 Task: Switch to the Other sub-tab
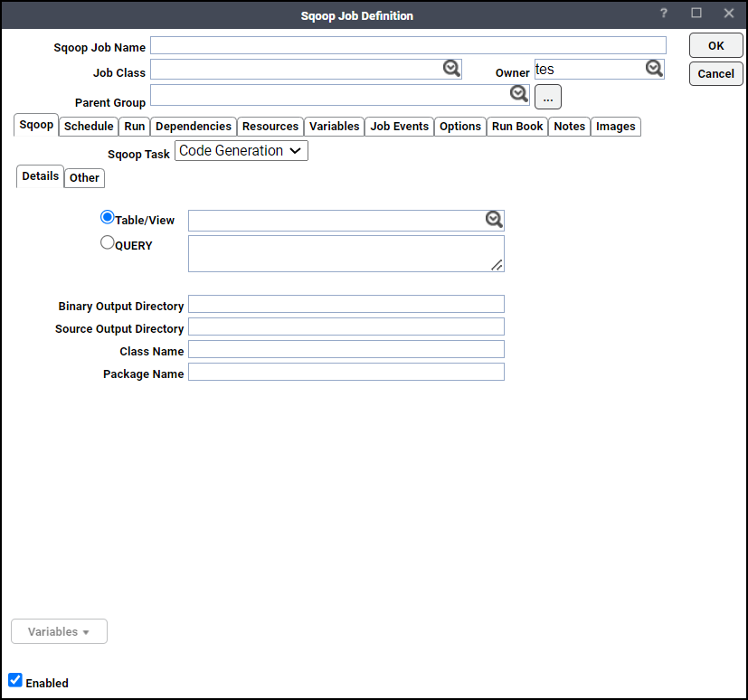point(84,178)
